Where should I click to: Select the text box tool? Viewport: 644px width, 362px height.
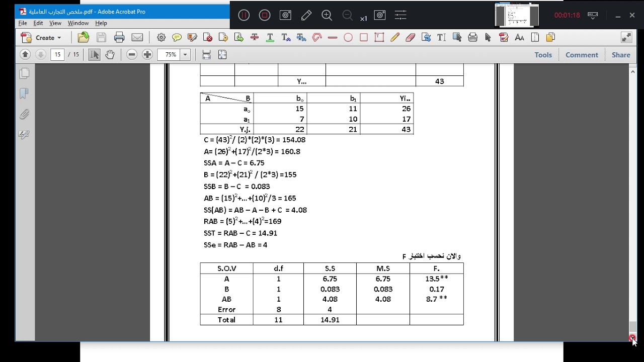click(379, 37)
